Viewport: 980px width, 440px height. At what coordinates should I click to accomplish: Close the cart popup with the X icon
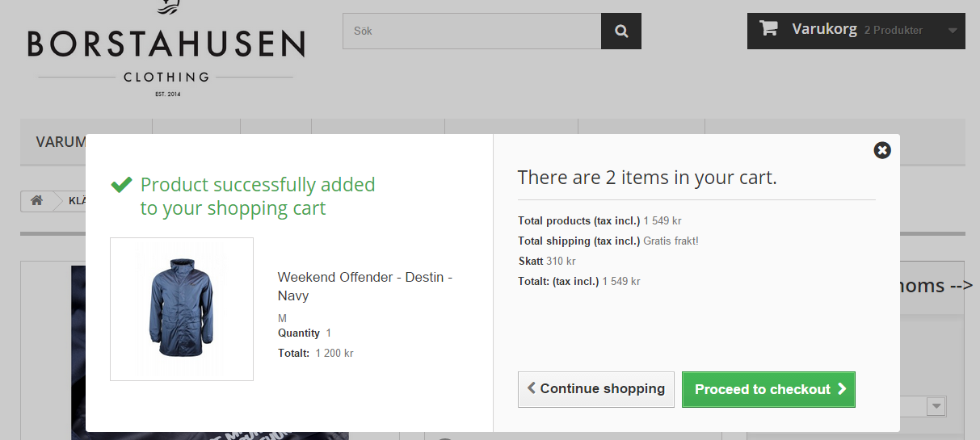click(882, 150)
